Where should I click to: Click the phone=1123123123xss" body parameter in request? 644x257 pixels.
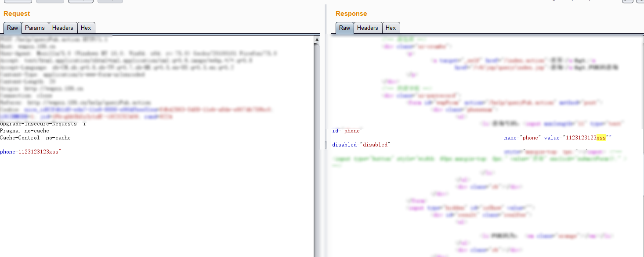coord(30,152)
